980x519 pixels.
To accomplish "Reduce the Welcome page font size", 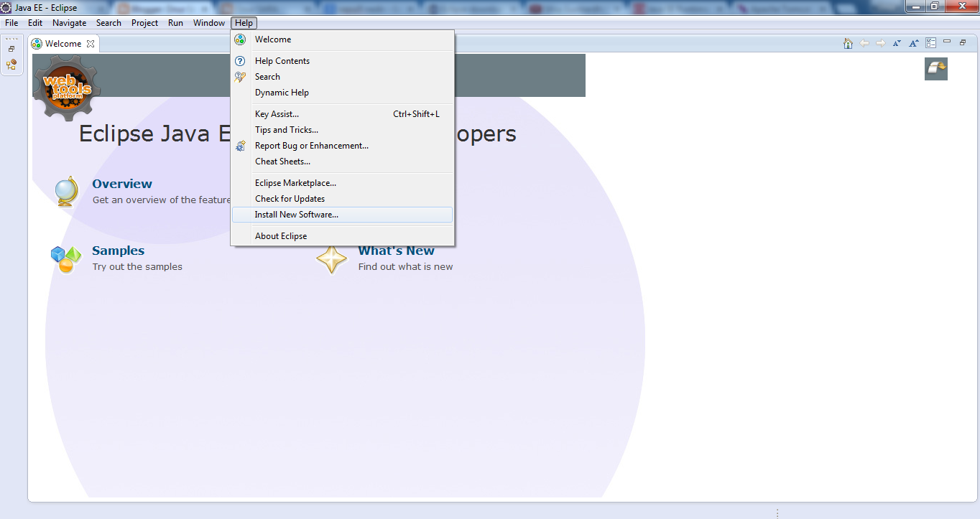I will (897, 43).
